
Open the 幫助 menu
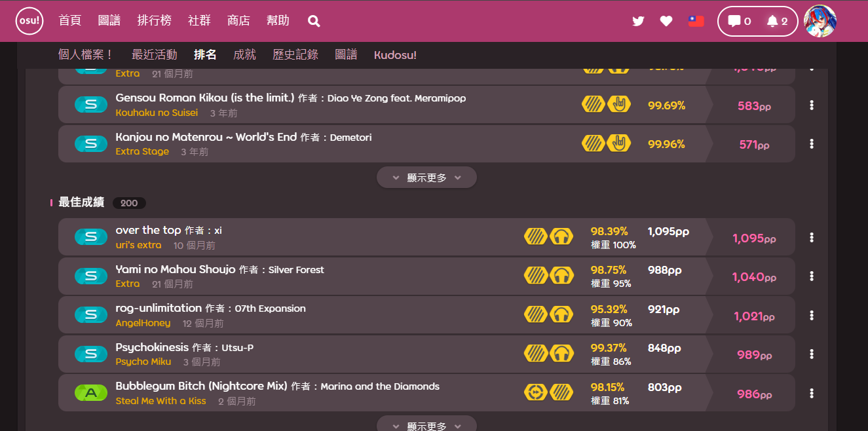click(x=278, y=21)
